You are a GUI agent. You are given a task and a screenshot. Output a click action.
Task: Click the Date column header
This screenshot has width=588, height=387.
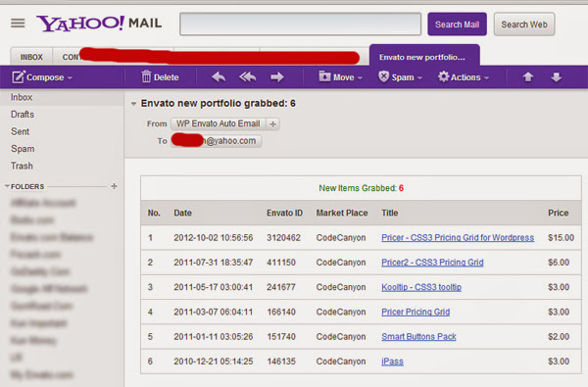(x=182, y=213)
